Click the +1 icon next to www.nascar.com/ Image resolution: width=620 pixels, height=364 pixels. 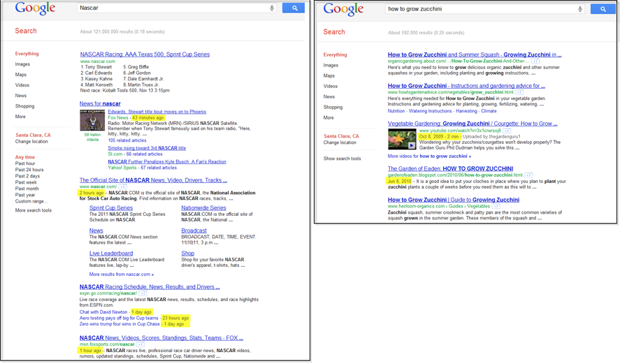pyautogui.click(x=122, y=187)
